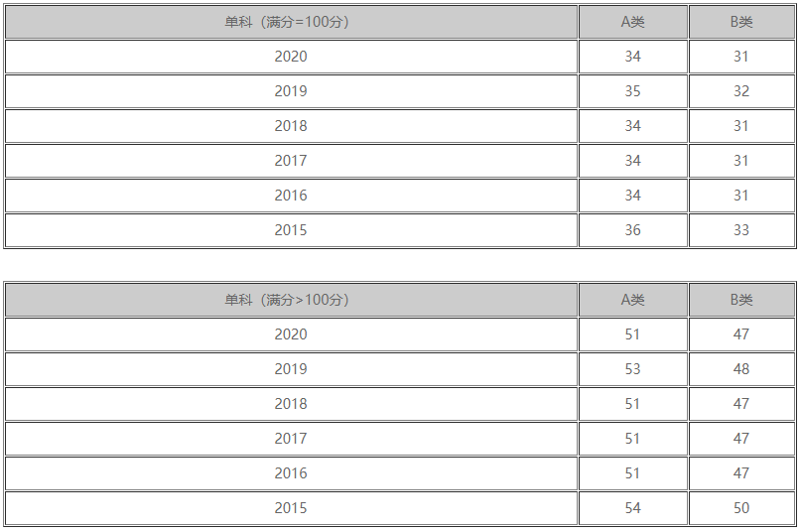Click the 53 score for 2019

click(633, 369)
